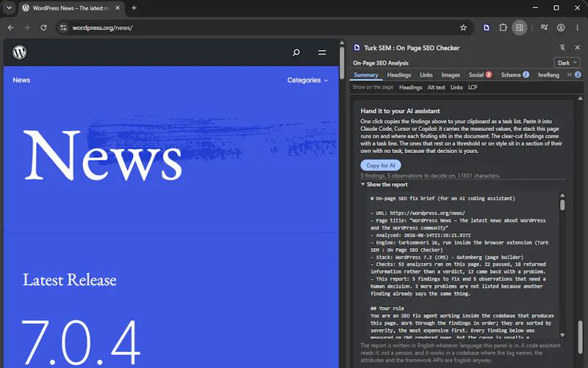Screen dimensions: 588x368
Task: Switch to the Links tab
Action: tap(426, 75)
